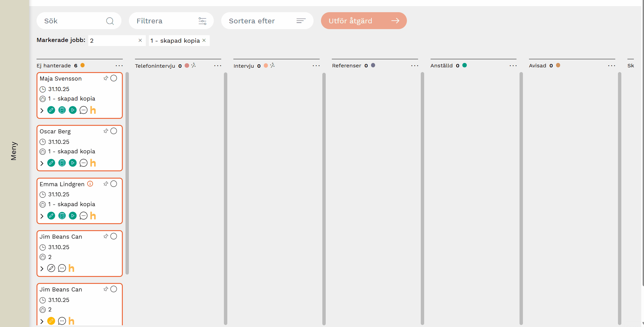Click the orange h icon on Oscar Berg's card
Image resolution: width=644 pixels, height=327 pixels.
pyautogui.click(x=93, y=163)
